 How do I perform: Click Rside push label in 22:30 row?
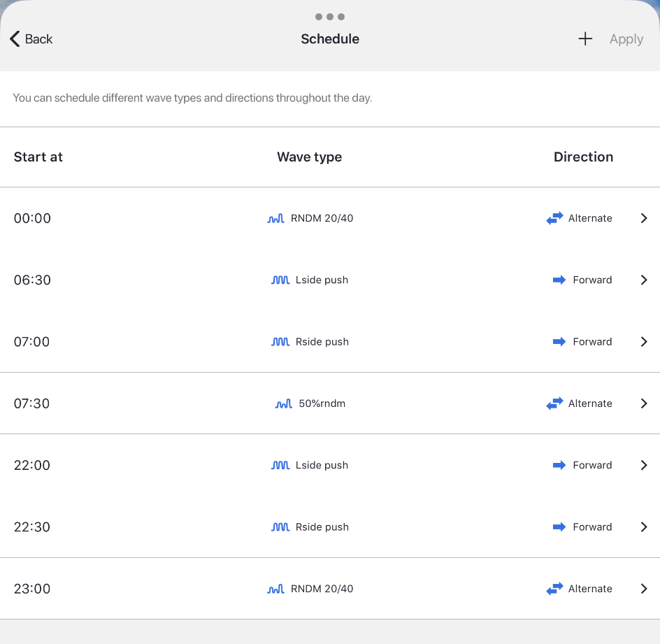pyautogui.click(x=322, y=527)
